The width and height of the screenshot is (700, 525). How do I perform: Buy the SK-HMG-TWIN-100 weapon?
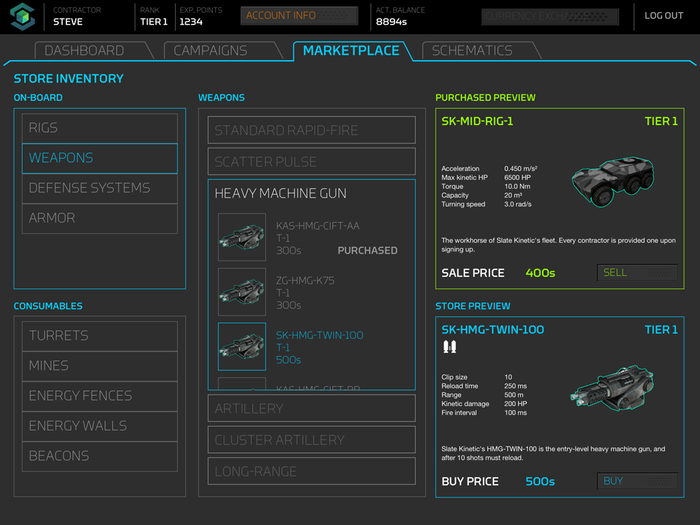[x=637, y=481]
